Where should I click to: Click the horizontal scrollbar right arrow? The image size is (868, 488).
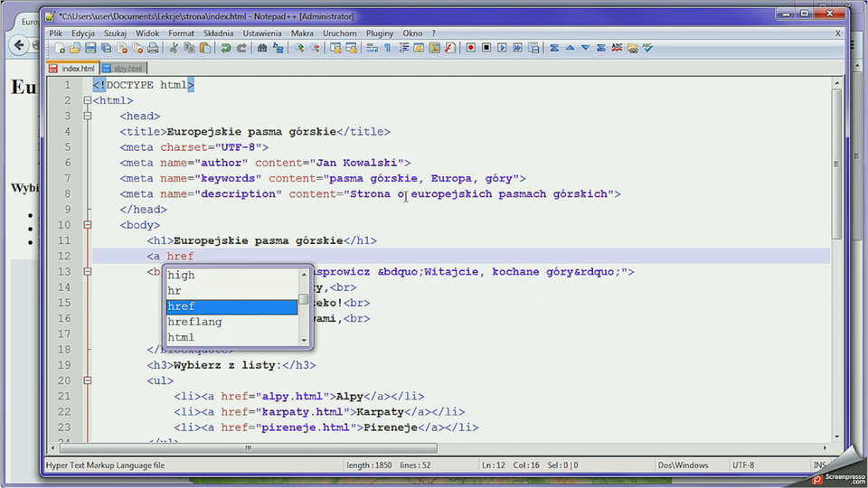click(825, 447)
